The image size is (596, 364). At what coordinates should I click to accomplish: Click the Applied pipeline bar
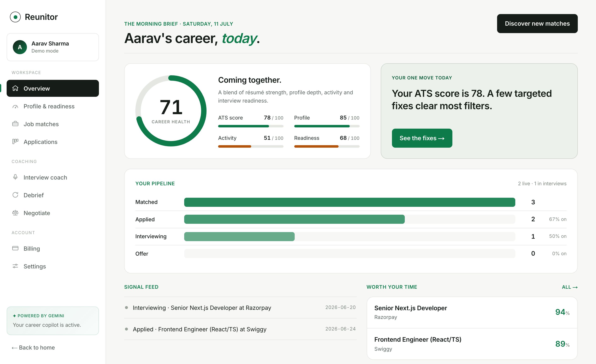pyautogui.click(x=350, y=219)
